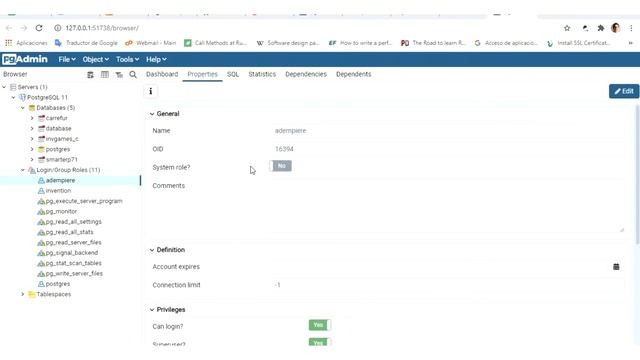The width and height of the screenshot is (640, 360).
Task: Select the invention role icon
Action: [41, 191]
